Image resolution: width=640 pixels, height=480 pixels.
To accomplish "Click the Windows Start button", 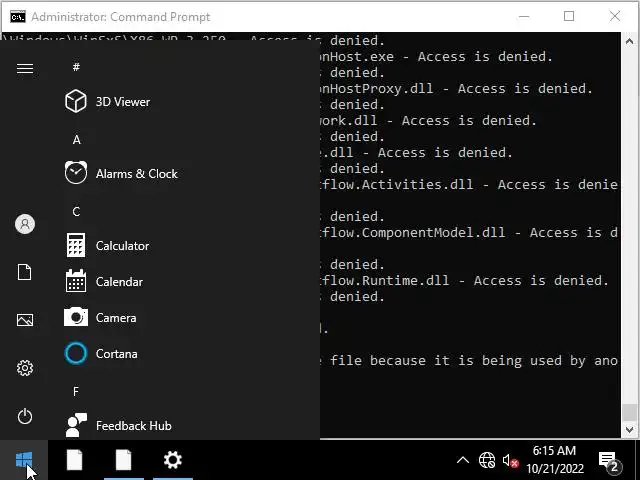I will coord(24,460).
